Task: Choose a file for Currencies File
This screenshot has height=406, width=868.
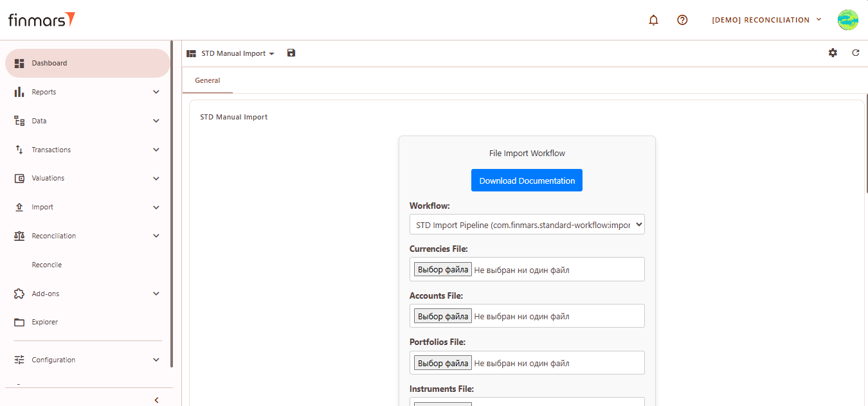Action: coord(442,270)
